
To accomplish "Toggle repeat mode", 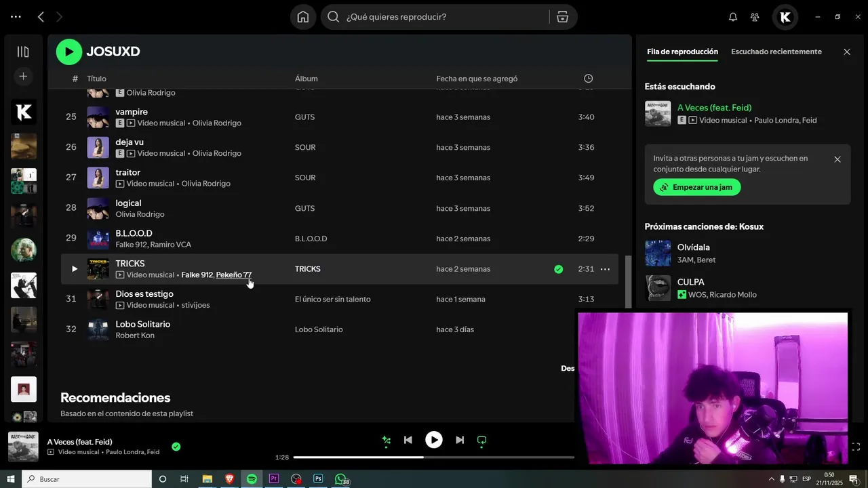I will [481, 440].
